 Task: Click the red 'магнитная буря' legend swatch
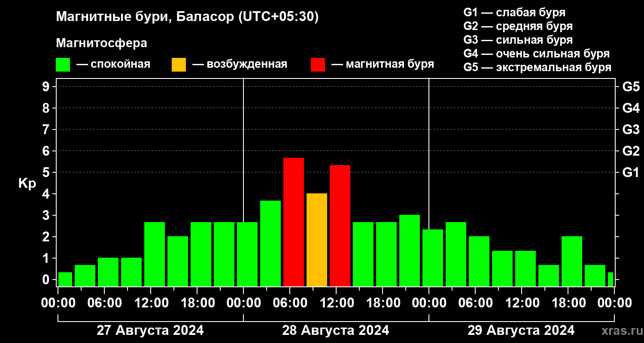pos(318,65)
